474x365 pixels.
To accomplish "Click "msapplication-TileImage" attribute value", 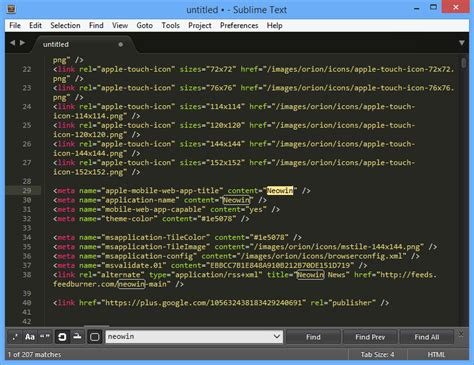I will 156,247.
